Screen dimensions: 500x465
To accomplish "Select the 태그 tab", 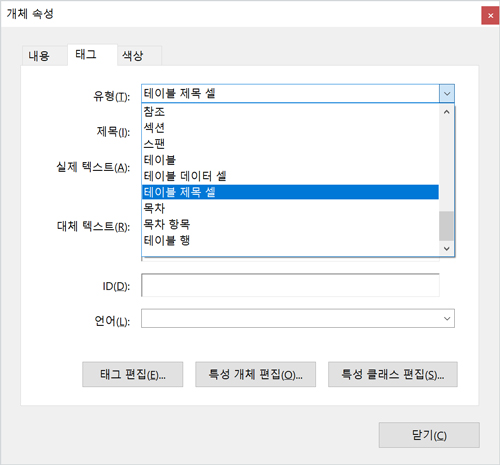I will 92,55.
